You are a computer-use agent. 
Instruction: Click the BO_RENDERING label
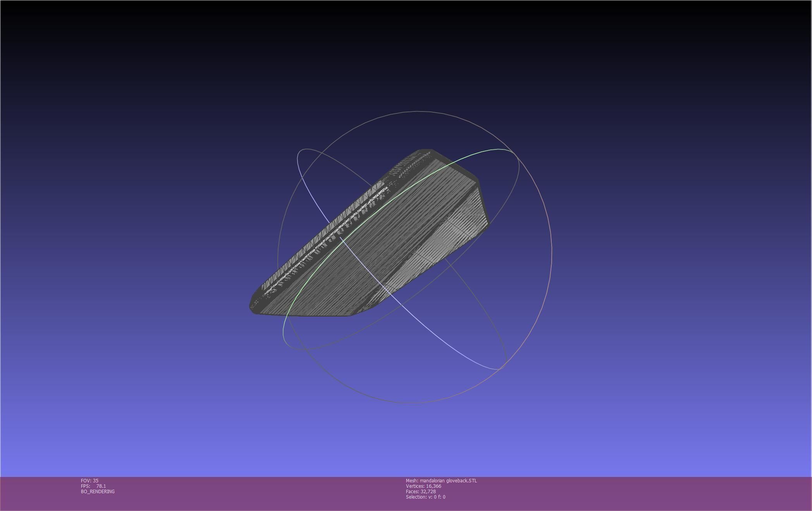(98, 491)
